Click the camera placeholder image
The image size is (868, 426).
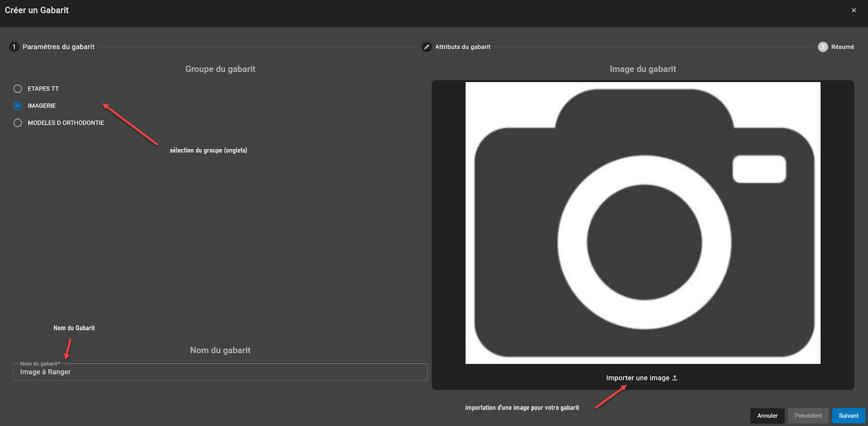[x=643, y=223]
